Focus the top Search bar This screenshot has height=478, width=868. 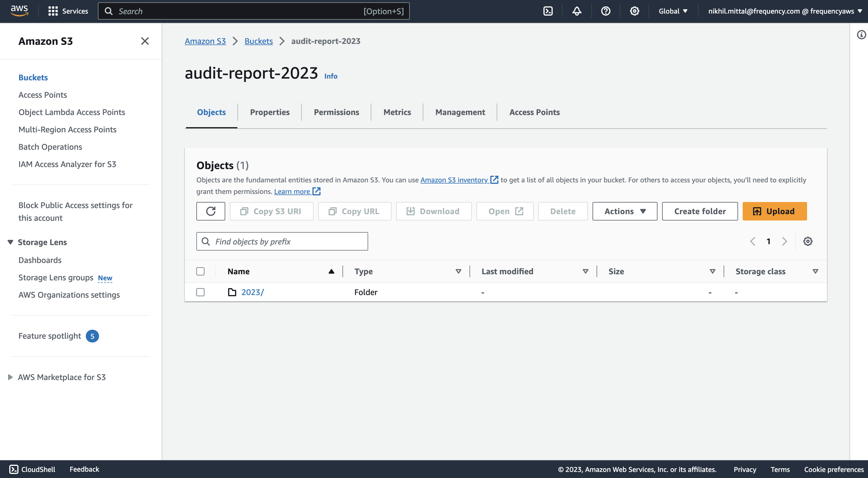[x=254, y=11]
